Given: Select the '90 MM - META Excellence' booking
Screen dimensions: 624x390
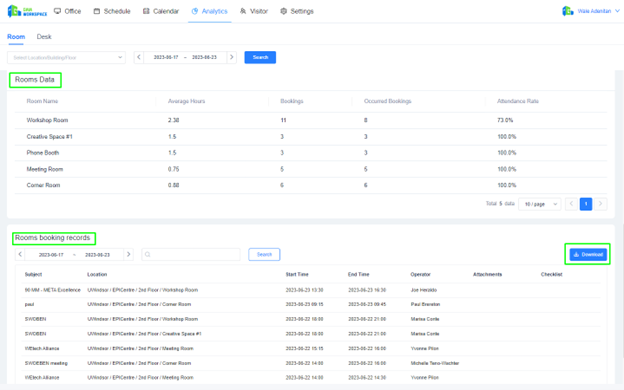Looking at the screenshot, I should 311,290.
